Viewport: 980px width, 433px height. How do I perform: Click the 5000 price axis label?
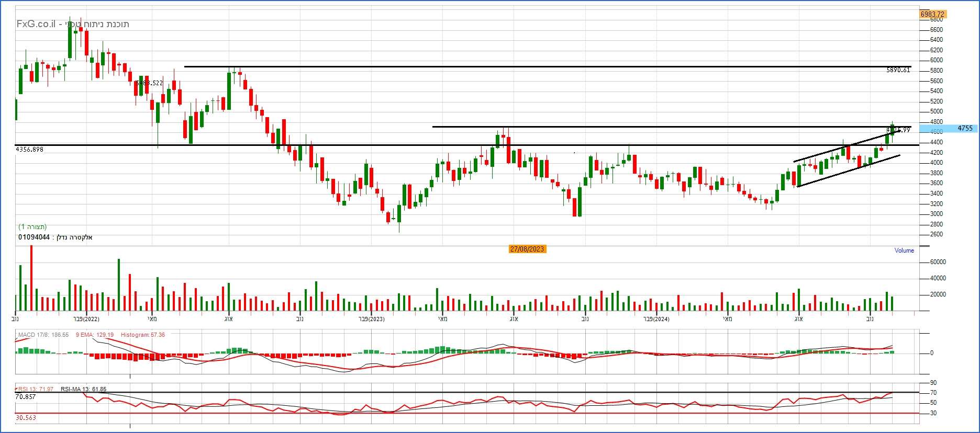(937, 111)
